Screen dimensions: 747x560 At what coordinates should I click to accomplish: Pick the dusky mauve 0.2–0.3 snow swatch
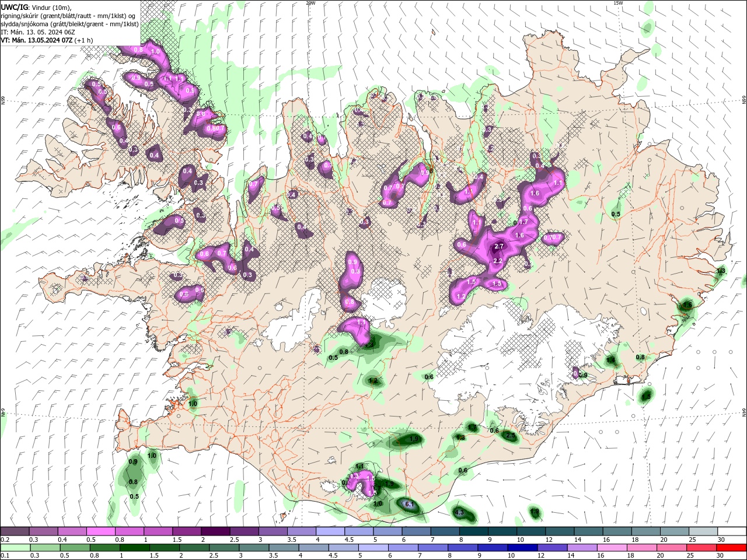pyautogui.click(x=15, y=531)
